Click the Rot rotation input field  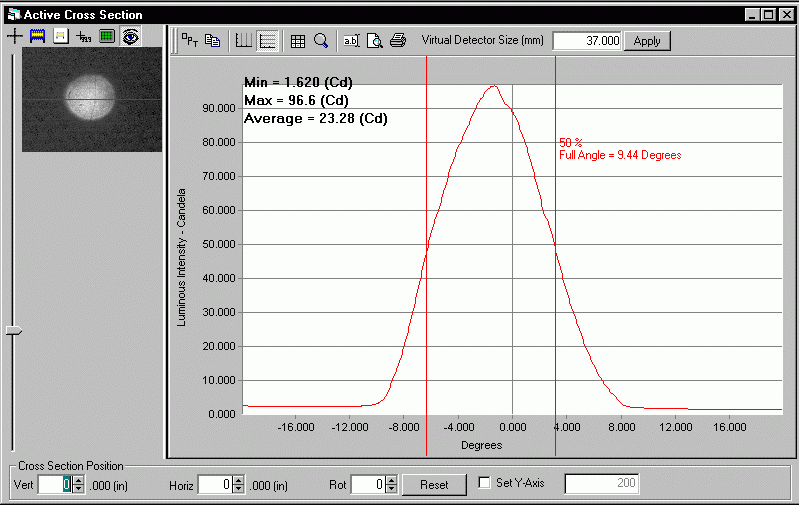[368, 485]
